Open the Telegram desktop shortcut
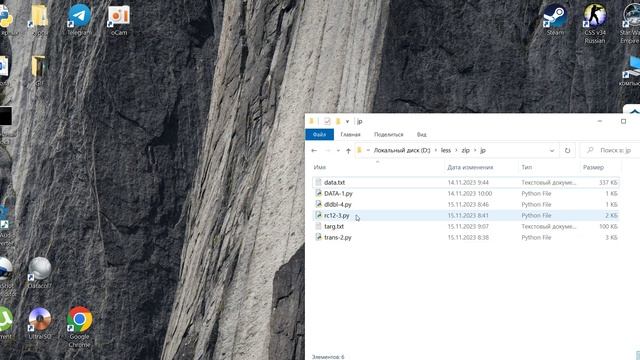The height and width of the screenshot is (360, 640). tap(79, 19)
